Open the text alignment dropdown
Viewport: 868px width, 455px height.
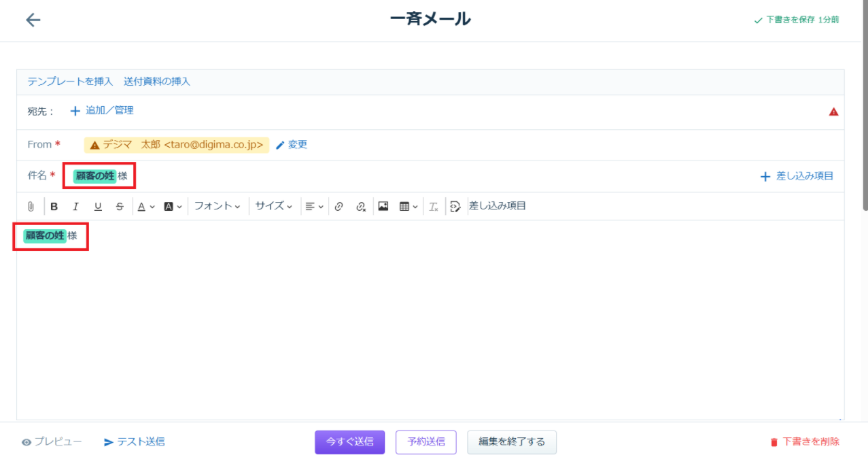point(314,207)
